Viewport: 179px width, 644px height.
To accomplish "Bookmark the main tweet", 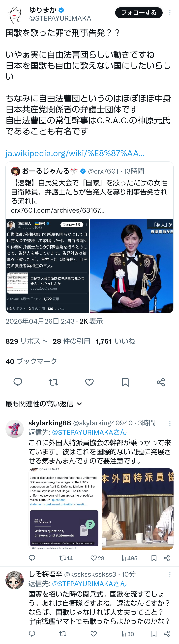I will click(125, 382).
